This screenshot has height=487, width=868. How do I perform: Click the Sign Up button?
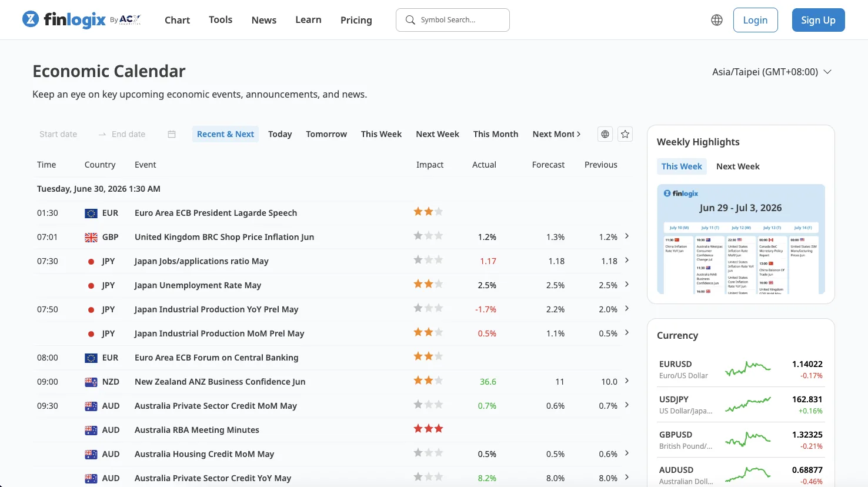[x=818, y=20]
